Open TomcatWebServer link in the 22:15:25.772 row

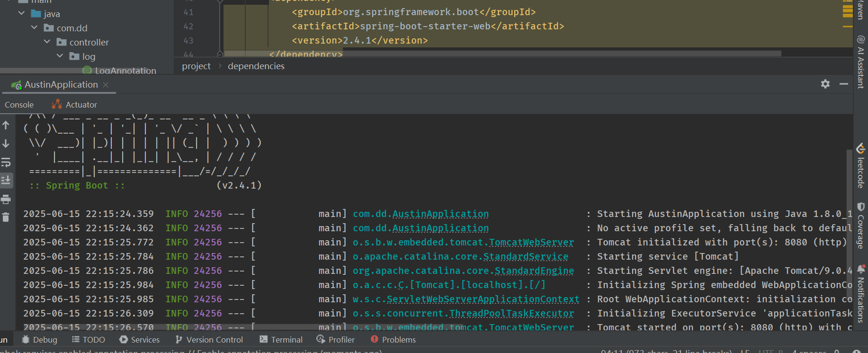point(531,243)
